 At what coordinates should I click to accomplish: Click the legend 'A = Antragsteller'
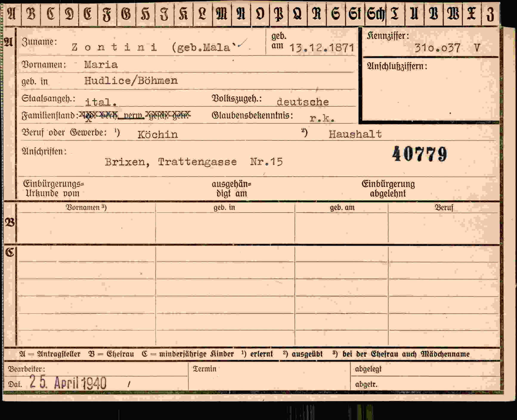click(50, 354)
